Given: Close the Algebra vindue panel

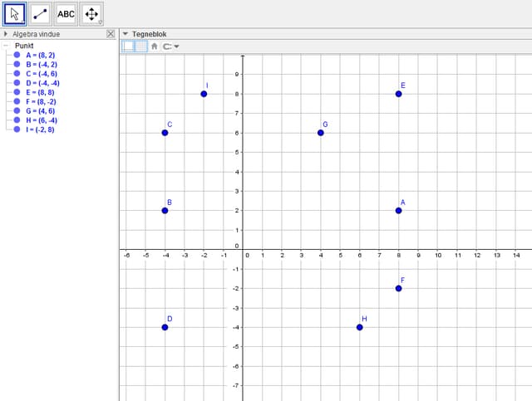Looking at the screenshot, I should (x=111, y=34).
